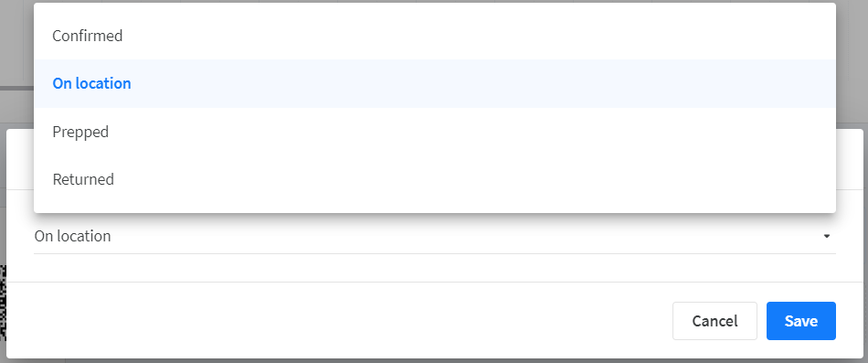Cancel the status dialog
This screenshot has height=363, width=868.
point(715,321)
